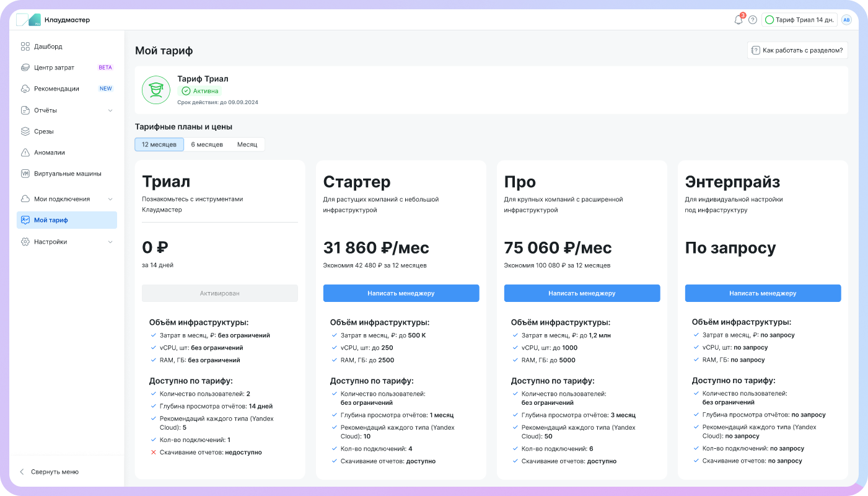Image resolution: width=868 pixels, height=496 pixels.
Task: Switch billing period to Месяц
Action: [247, 144]
